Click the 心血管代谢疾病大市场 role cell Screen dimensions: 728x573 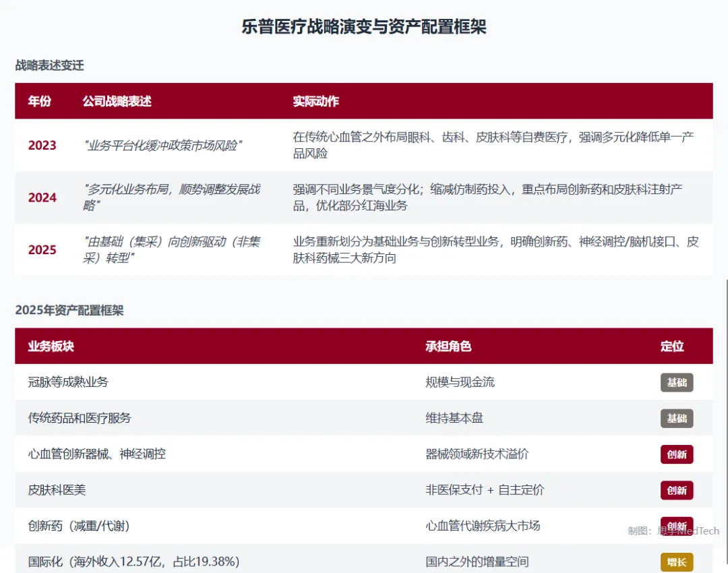(483, 526)
